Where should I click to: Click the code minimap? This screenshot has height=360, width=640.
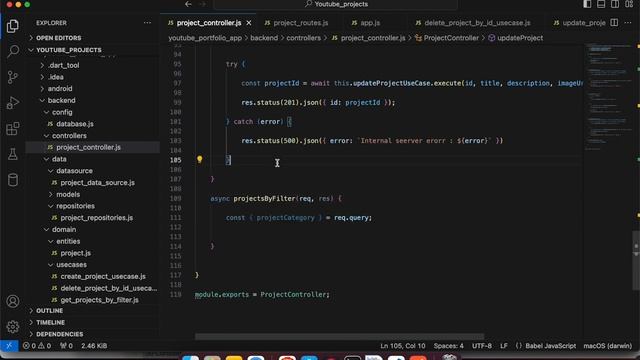609,97
